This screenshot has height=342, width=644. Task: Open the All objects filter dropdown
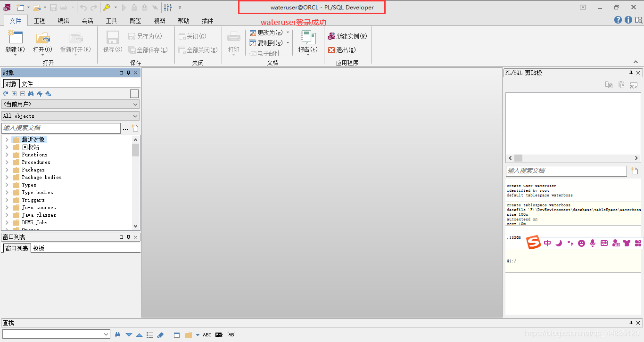point(70,116)
